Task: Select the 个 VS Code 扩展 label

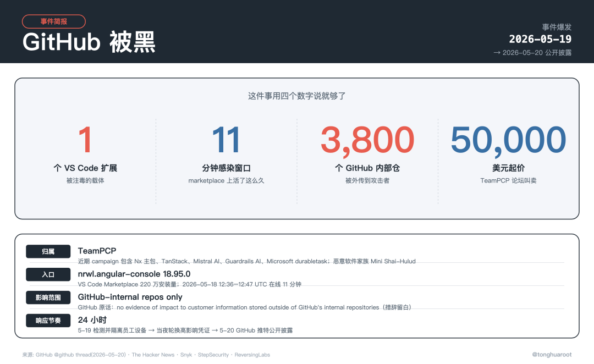Action: pos(85,168)
